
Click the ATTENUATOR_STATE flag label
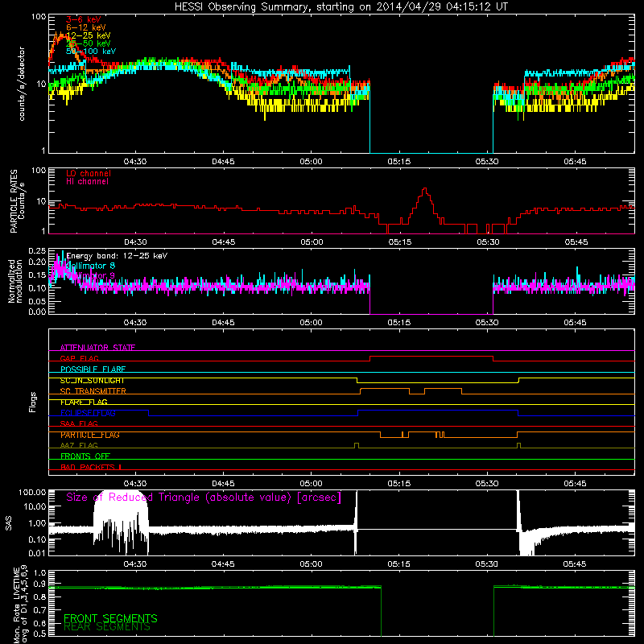point(97,348)
